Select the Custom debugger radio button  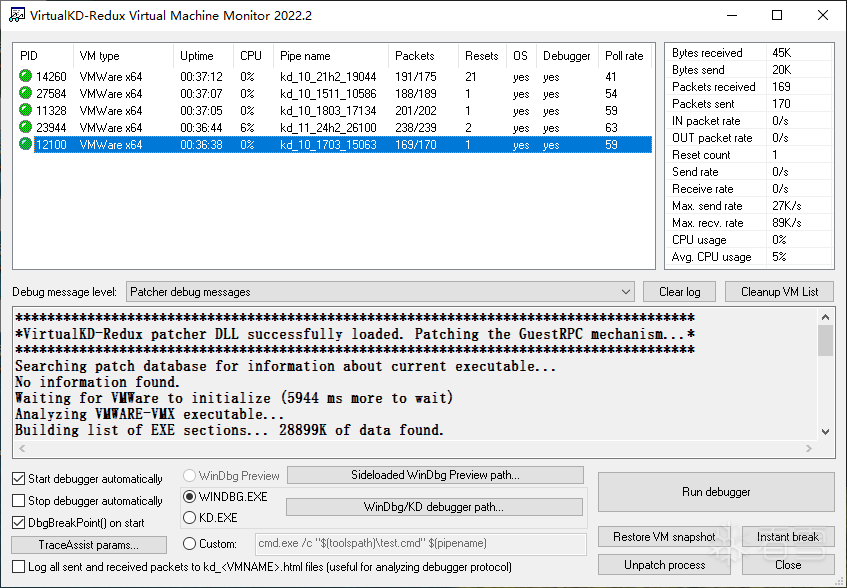tap(190, 543)
